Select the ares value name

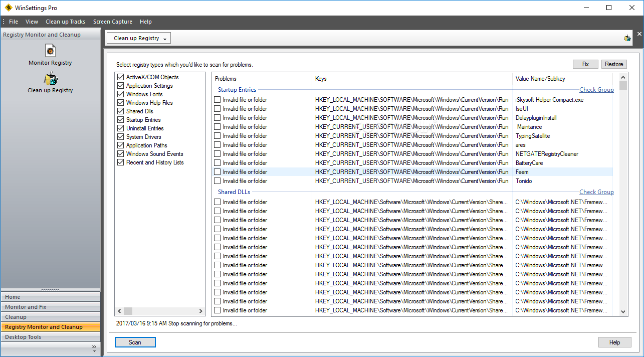(521, 145)
